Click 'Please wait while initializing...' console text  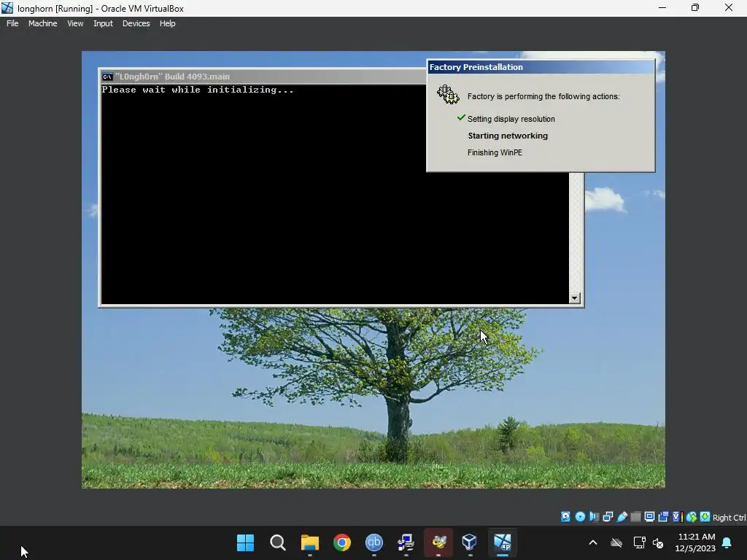click(198, 90)
